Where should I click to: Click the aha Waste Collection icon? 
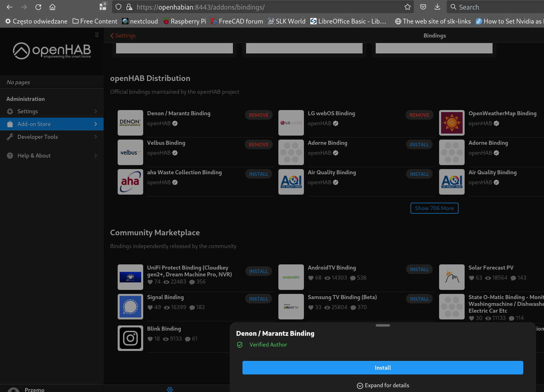click(x=130, y=182)
